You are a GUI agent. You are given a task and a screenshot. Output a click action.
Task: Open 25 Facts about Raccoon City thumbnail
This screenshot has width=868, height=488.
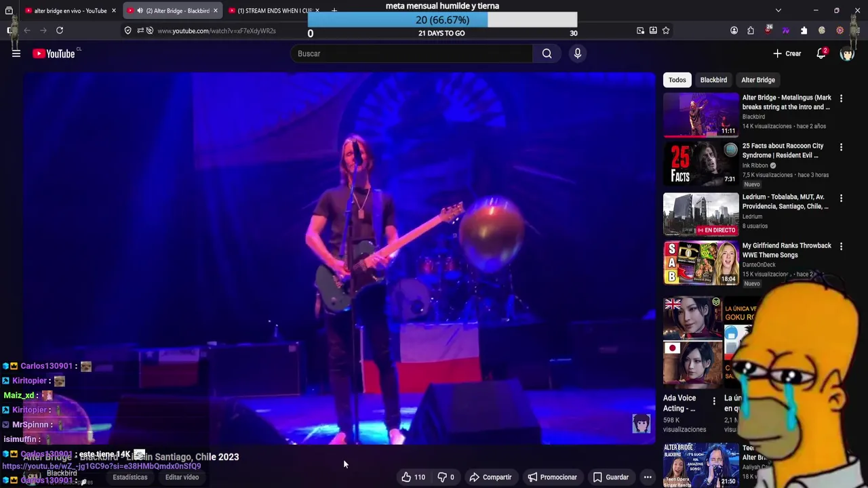click(x=701, y=163)
